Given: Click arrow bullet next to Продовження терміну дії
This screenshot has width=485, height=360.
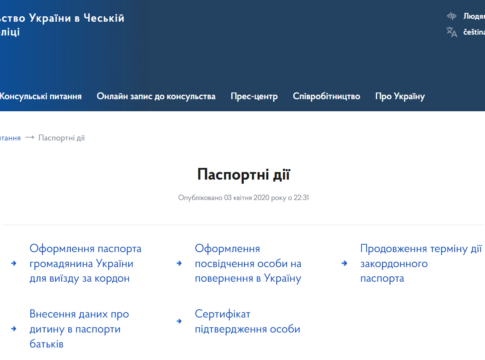Looking at the screenshot, I should point(344,263).
